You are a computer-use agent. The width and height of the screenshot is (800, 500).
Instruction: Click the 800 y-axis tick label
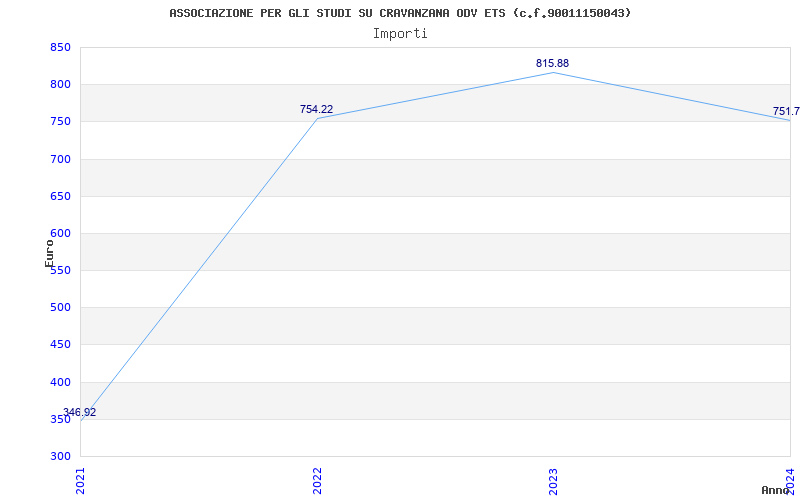pos(60,85)
